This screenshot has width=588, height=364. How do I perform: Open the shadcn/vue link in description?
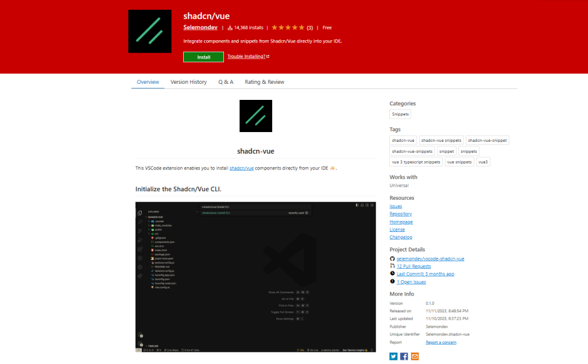(242, 168)
